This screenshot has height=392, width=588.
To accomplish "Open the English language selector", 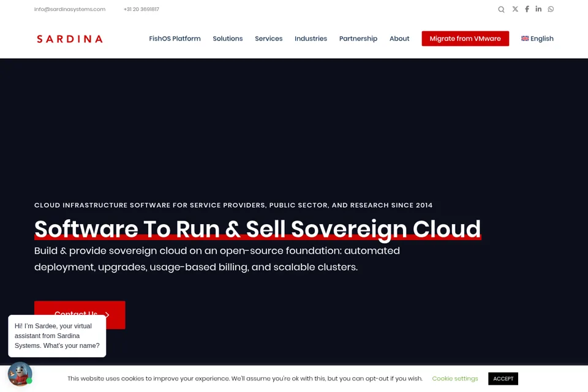I will (537, 39).
